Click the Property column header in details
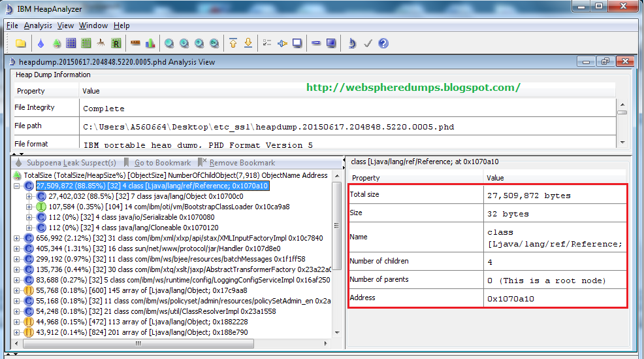 pos(415,178)
